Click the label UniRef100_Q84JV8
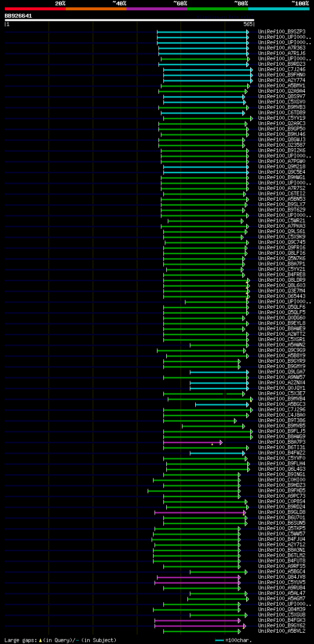 coord(282,577)
